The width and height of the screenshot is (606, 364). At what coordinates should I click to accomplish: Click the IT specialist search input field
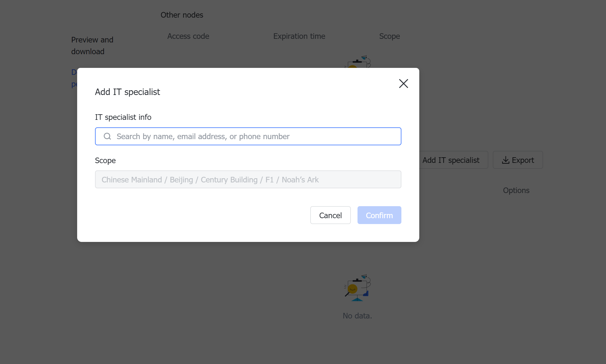coord(248,136)
